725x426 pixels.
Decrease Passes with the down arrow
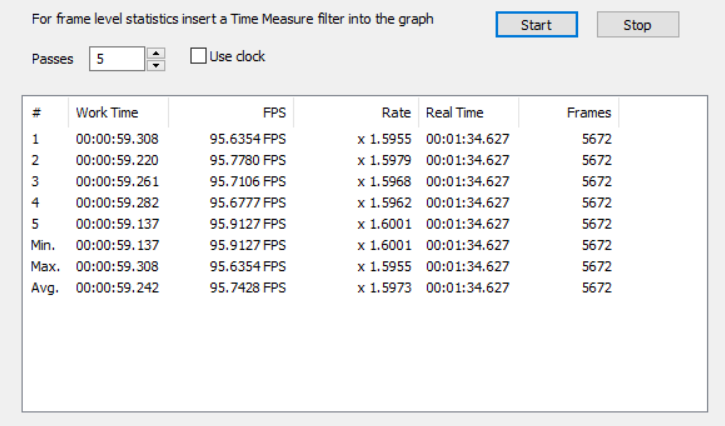pos(156,65)
